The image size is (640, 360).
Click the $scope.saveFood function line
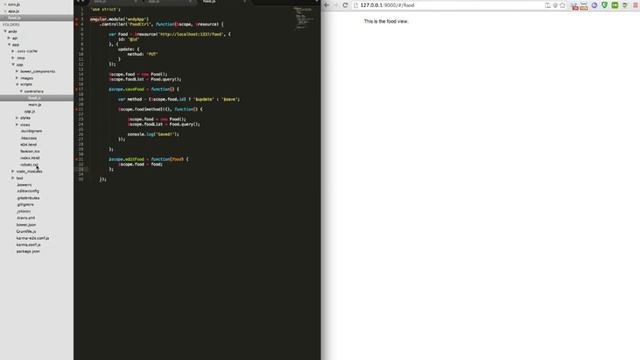tap(144, 89)
